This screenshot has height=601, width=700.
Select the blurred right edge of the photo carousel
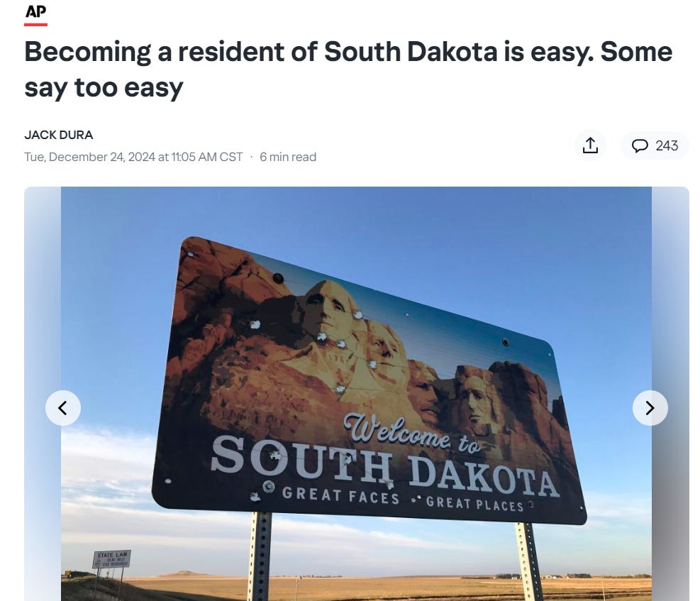pyautogui.click(x=670, y=394)
